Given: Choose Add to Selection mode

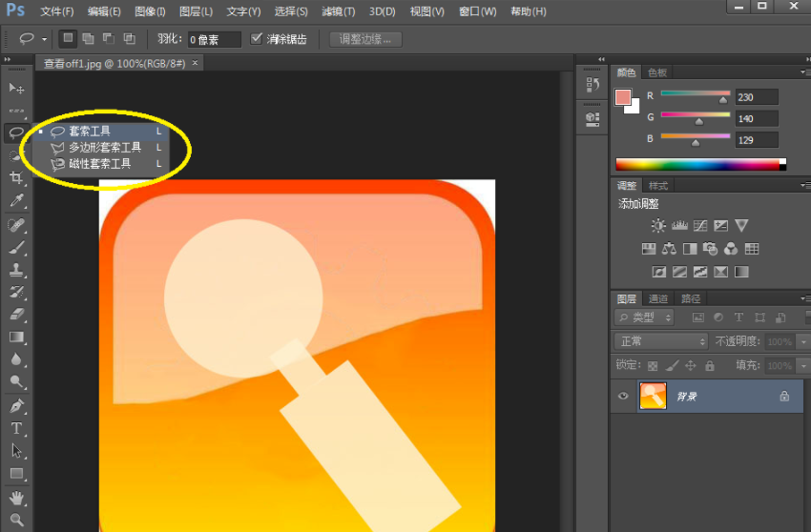Looking at the screenshot, I should point(89,38).
